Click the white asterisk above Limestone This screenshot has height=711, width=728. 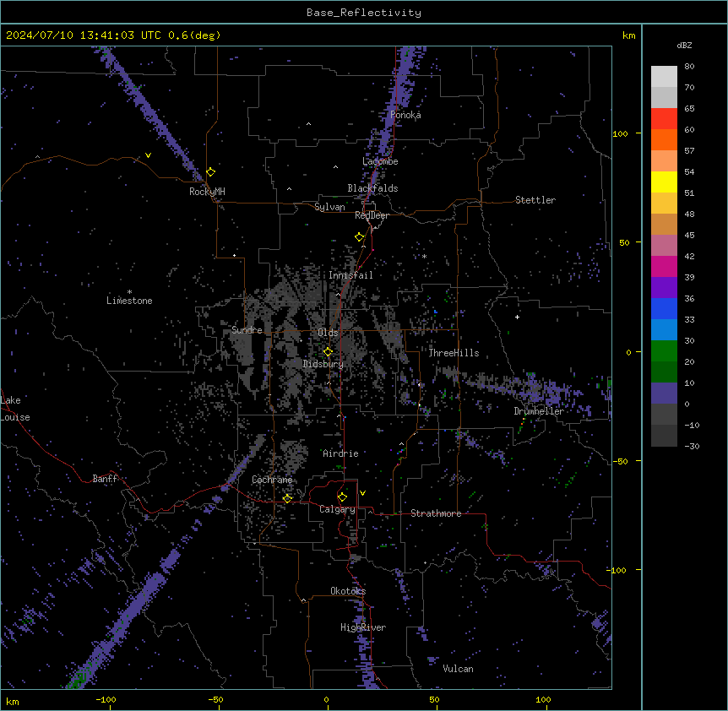[x=129, y=292]
